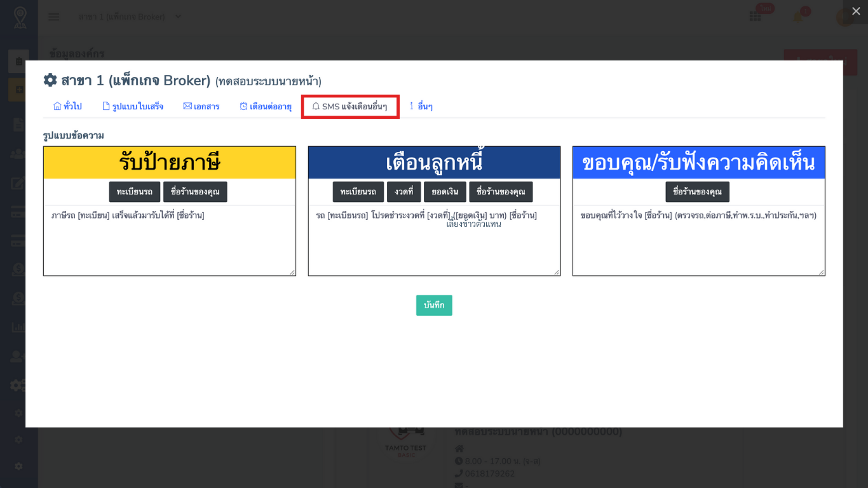This screenshot has width=868, height=488.
Task: Open the อื่นๆ tab
Action: tap(421, 106)
